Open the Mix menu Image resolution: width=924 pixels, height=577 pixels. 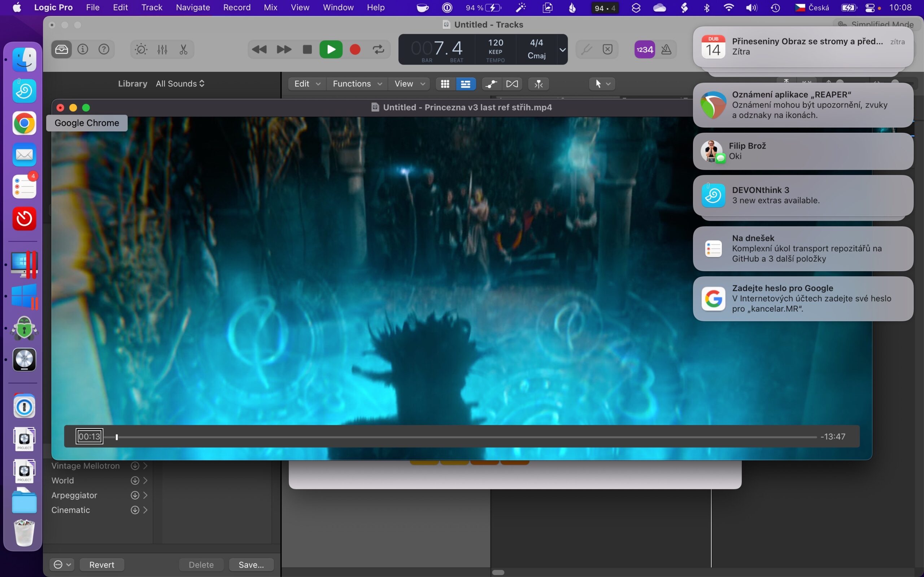270,7
